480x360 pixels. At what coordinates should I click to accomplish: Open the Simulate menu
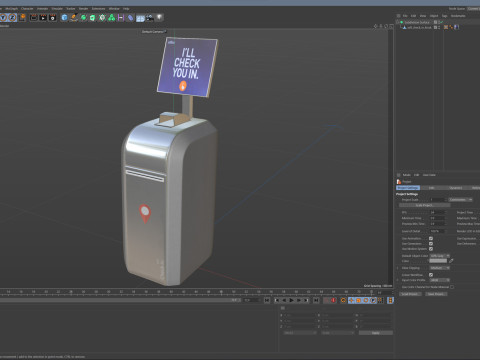[x=57, y=8]
